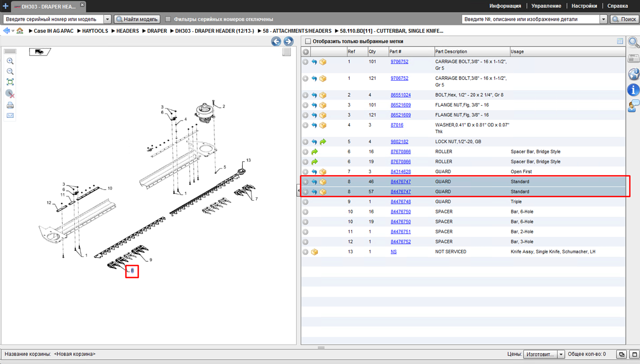Open the 58 - ATTACHMENTS/HEADERS breadcrumb
Viewport: 640px width, 364px height.
[x=297, y=31]
